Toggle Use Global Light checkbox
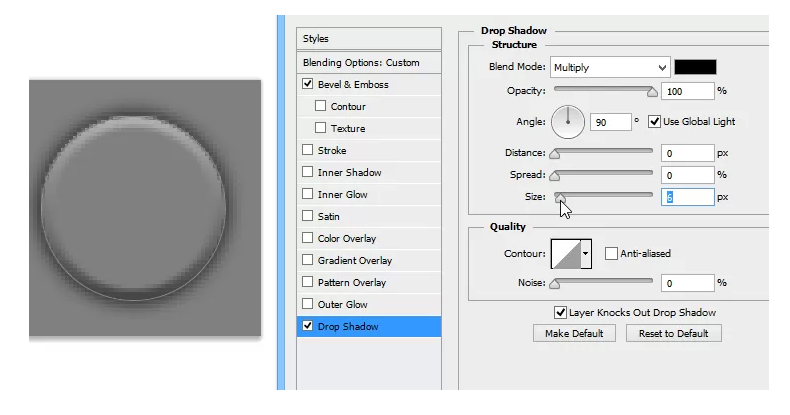This screenshot has height=415, width=790. click(655, 122)
